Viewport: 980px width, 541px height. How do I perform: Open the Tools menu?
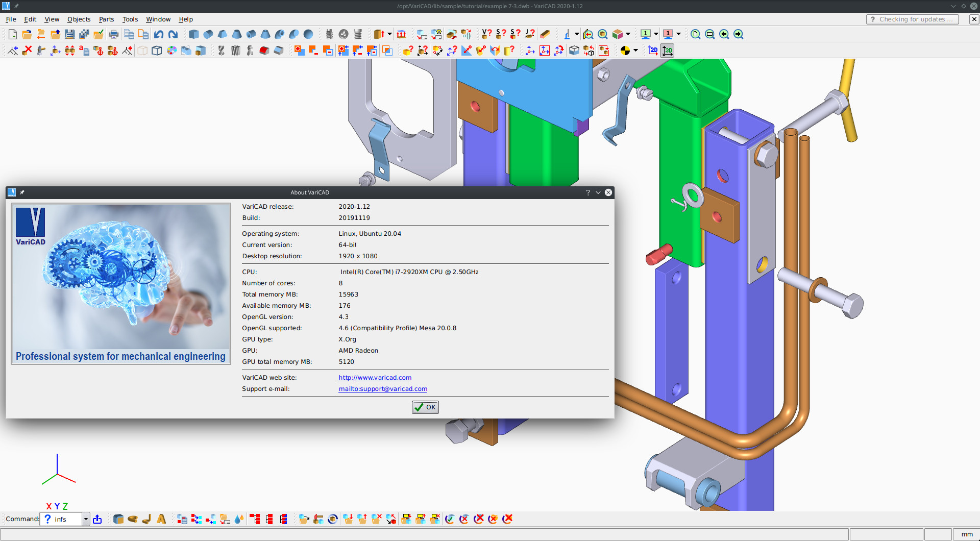pyautogui.click(x=130, y=19)
